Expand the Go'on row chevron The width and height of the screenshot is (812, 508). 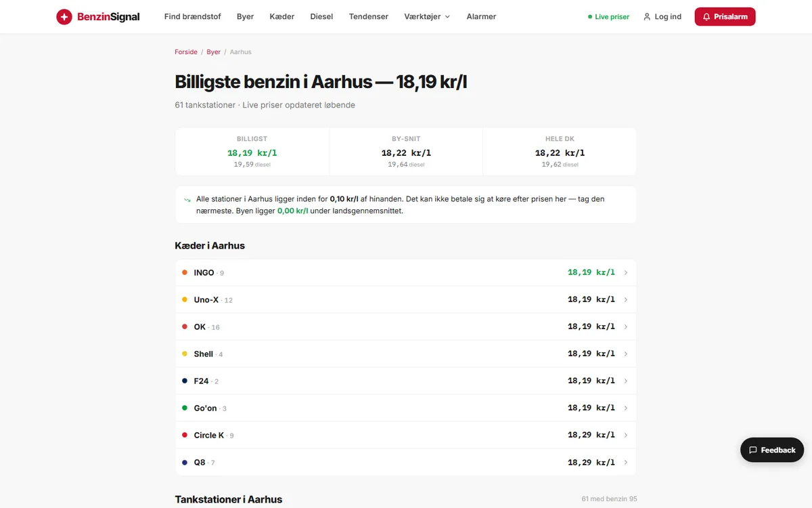pyautogui.click(x=625, y=408)
